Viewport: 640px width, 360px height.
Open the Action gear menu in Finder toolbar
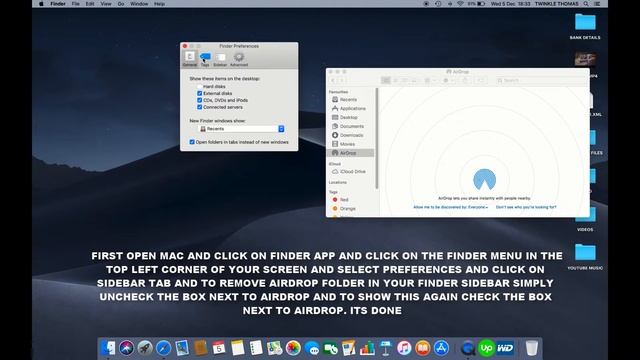pyautogui.click(x=448, y=80)
